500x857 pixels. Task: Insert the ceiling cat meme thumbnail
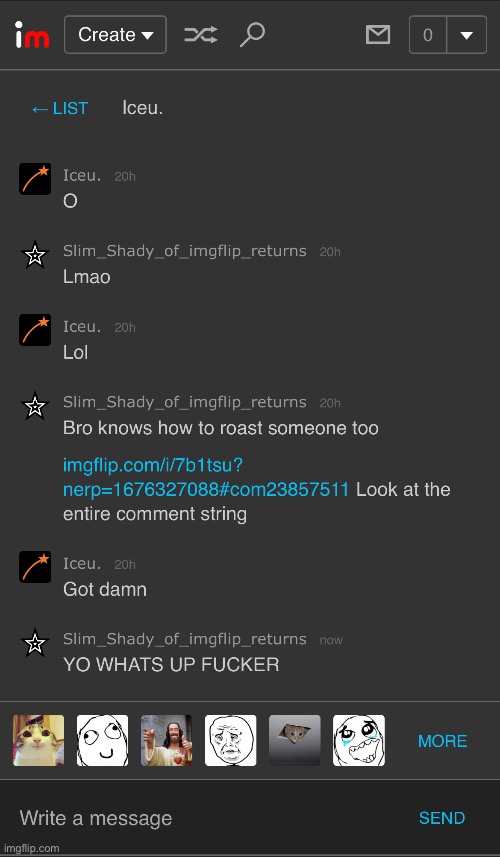tap(295, 740)
